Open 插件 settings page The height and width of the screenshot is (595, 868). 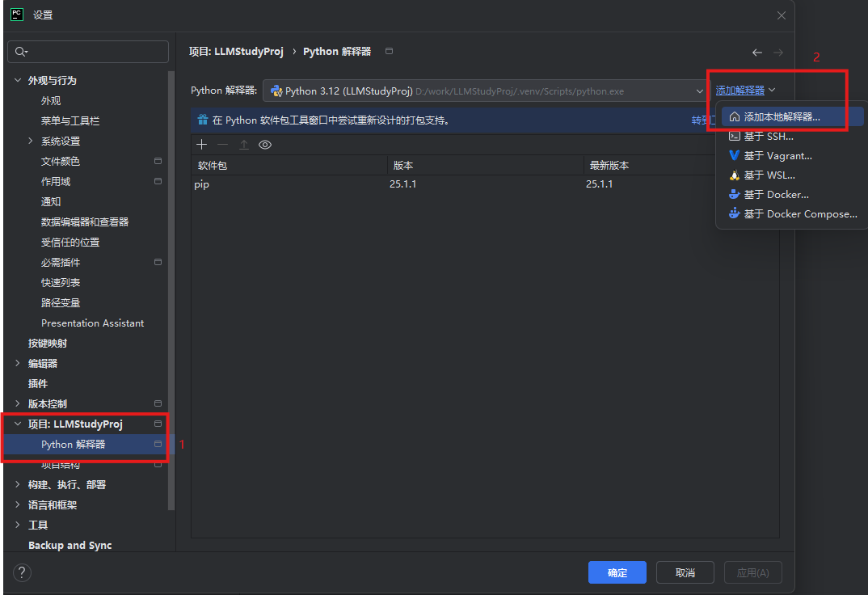click(38, 383)
